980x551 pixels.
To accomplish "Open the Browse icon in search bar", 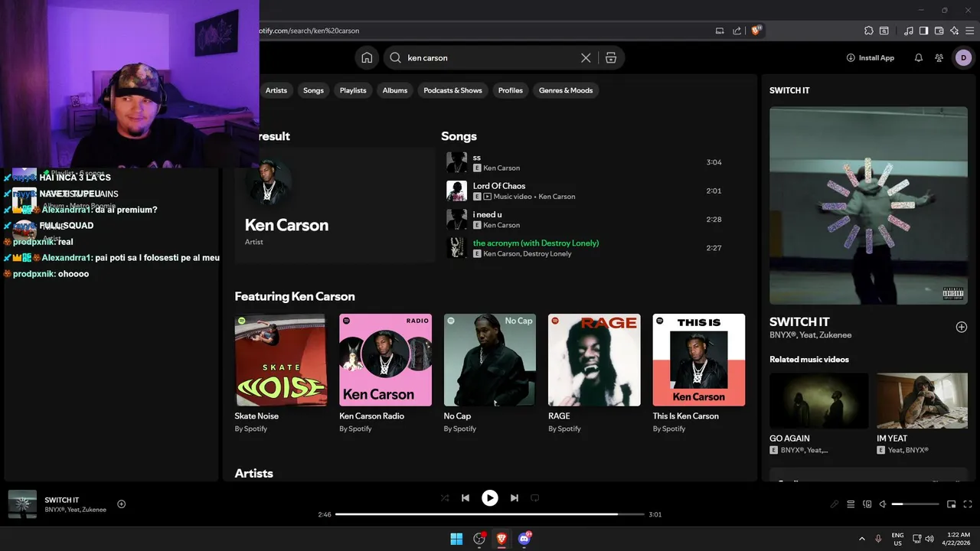I will click(x=610, y=57).
